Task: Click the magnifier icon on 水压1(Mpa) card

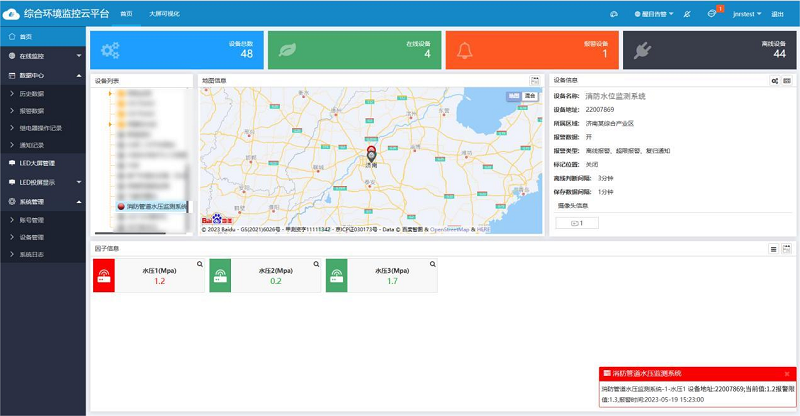Action: 200,264
